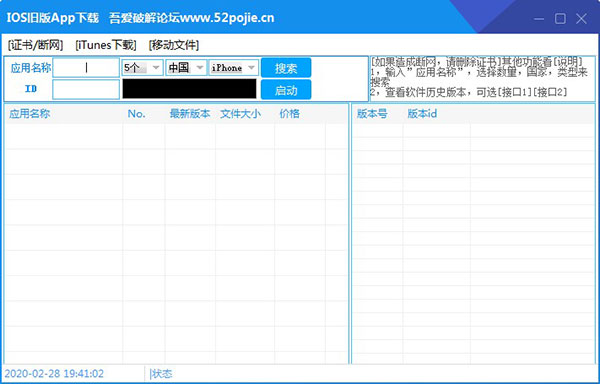Screen dimensions: 600x384
Task: Open the [iTunes下载] menu
Action: pos(106,45)
